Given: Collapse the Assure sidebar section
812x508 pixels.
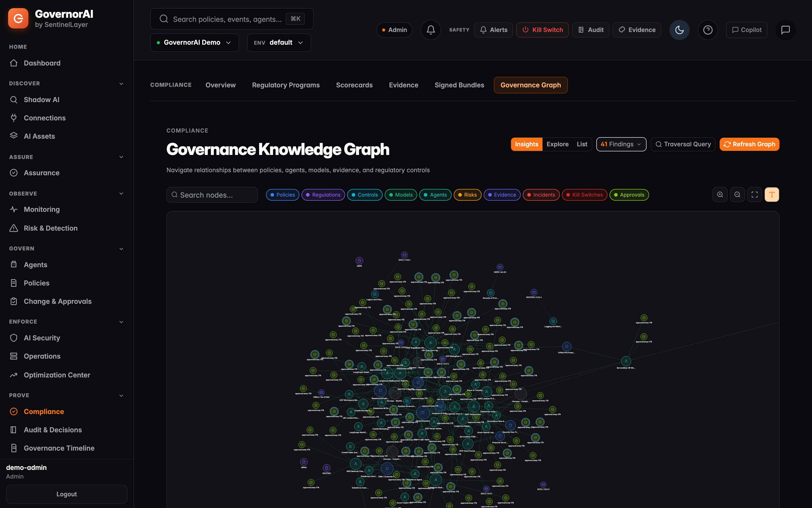Looking at the screenshot, I should [x=121, y=157].
